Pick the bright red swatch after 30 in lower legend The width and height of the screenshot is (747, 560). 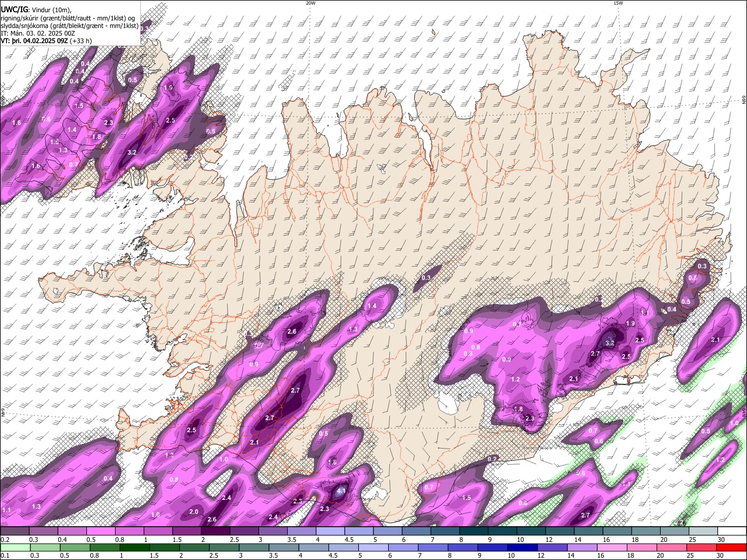point(732,547)
